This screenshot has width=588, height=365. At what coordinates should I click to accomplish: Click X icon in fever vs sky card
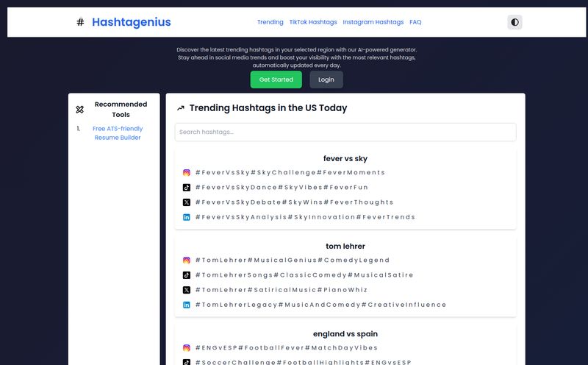pos(187,202)
